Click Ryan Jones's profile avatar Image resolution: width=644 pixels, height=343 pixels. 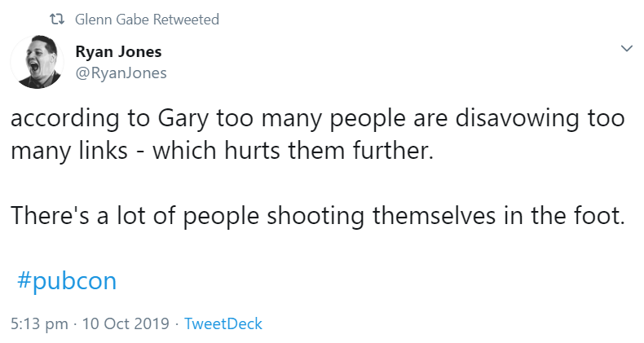[36, 62]
